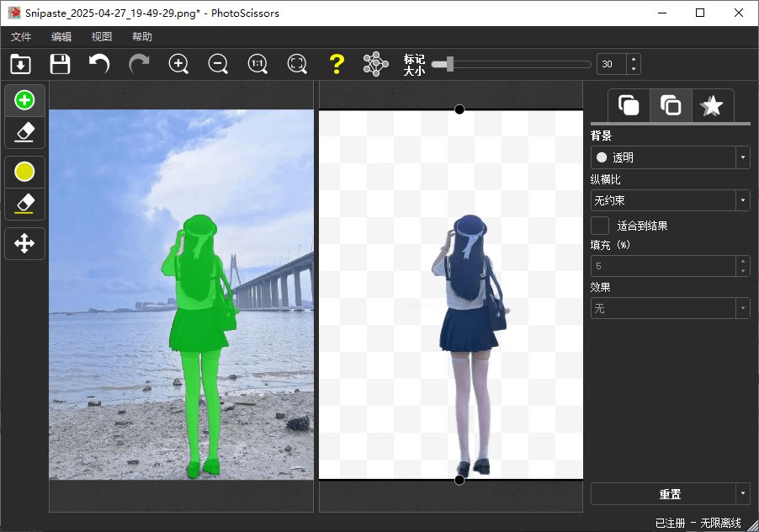759x532 pixels.
Task: Undo the last action
Action: pyautogui.click(x=99, y=64)
